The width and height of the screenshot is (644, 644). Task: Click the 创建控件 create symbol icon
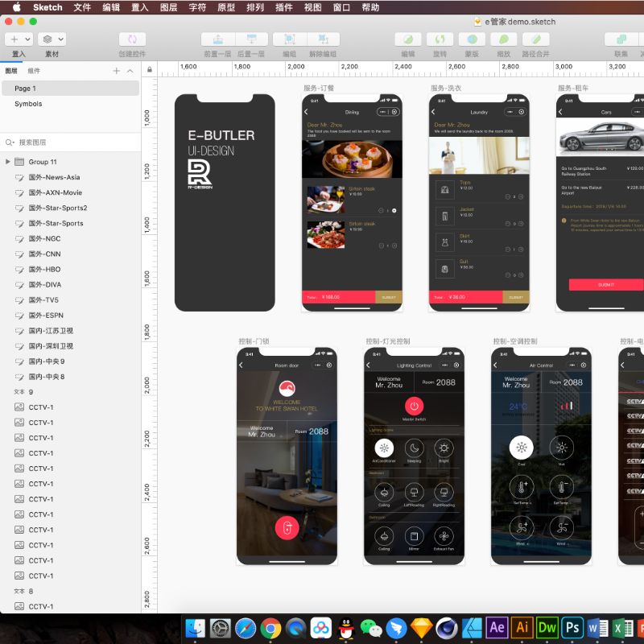point(132,39)
